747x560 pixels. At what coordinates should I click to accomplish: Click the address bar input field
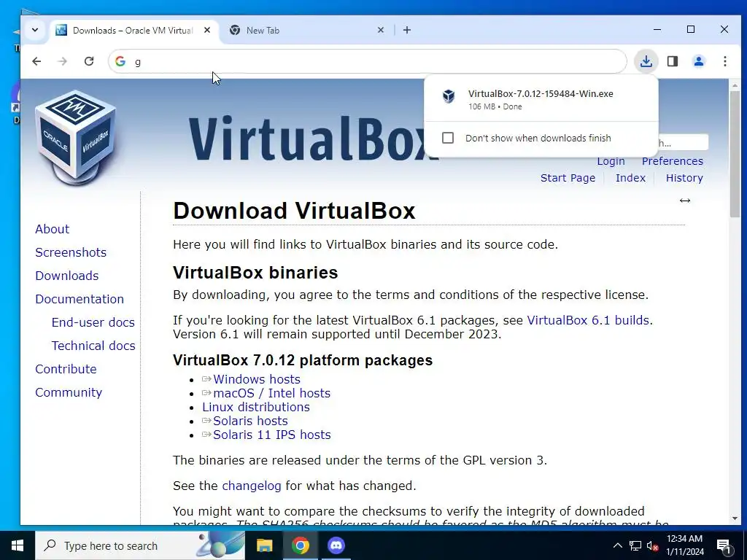coord(367,61)
